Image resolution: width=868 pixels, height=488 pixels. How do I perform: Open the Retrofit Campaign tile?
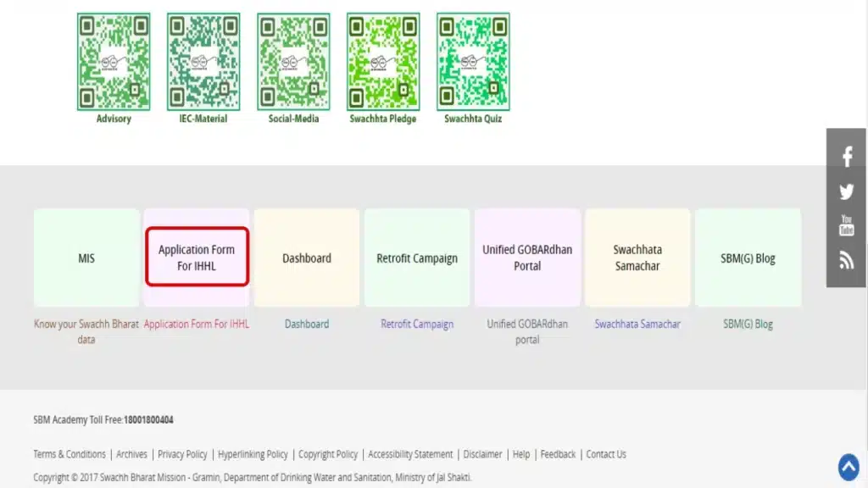point(417,258)
